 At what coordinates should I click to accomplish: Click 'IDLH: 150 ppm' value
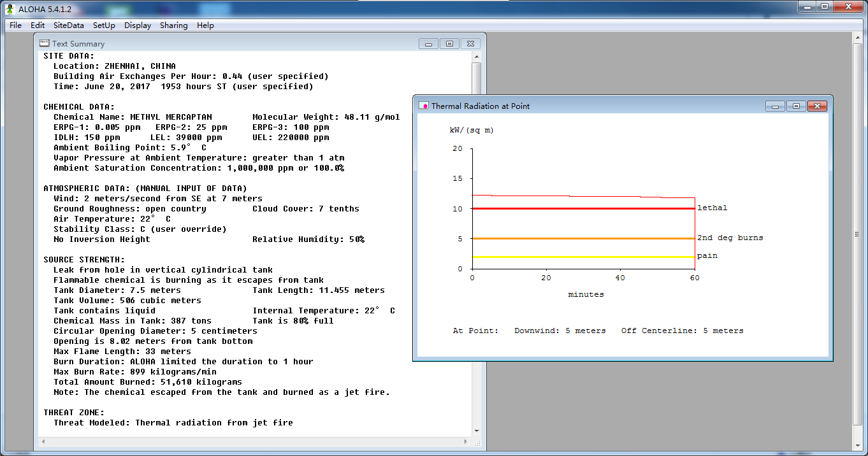pos(87,138)
